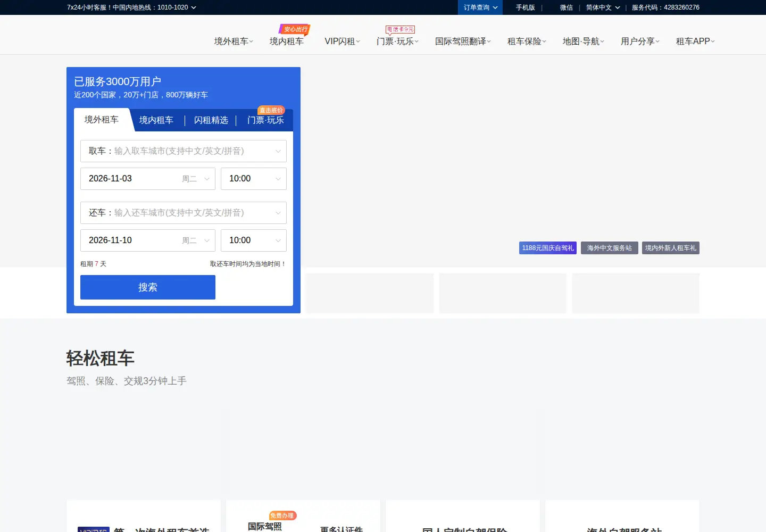Click the 轻松租车 section heading

[101, 359]
